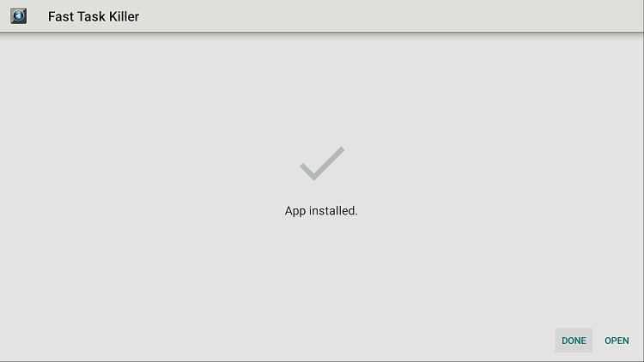644x362 pixels.
Task: Tap the DONE button
Action: tap(574, 341)
